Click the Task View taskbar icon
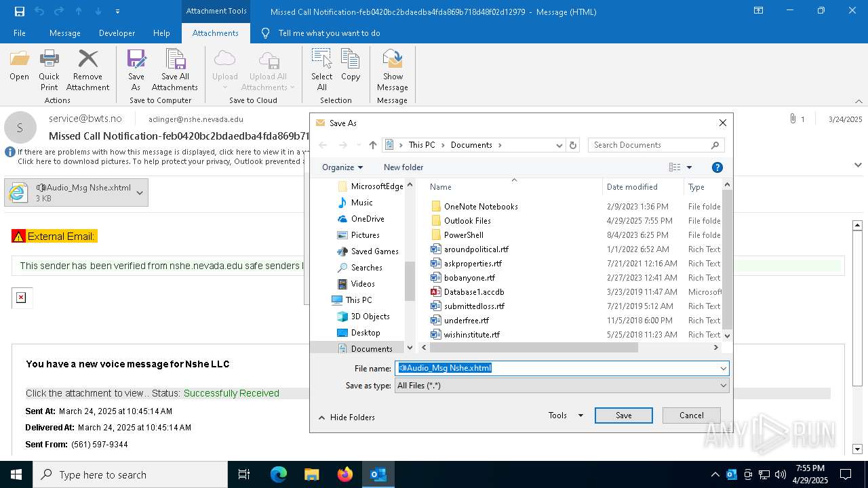Image resolution: width=868 pixels, height=488 pixels. pos(244,474)
